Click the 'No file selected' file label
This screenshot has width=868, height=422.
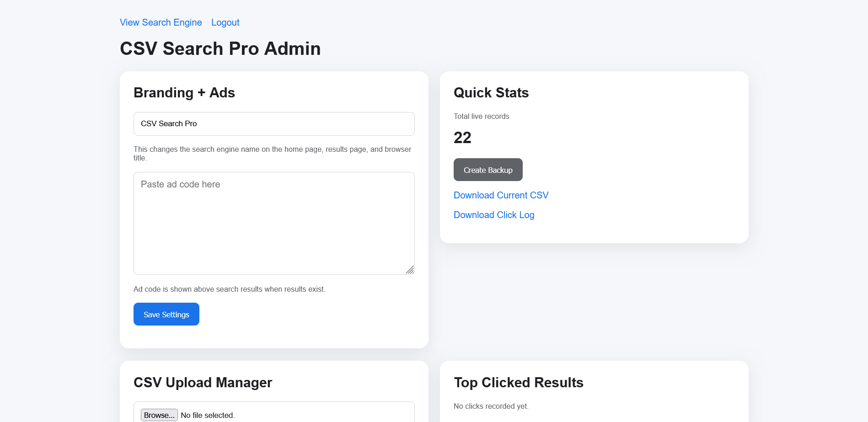208,415
